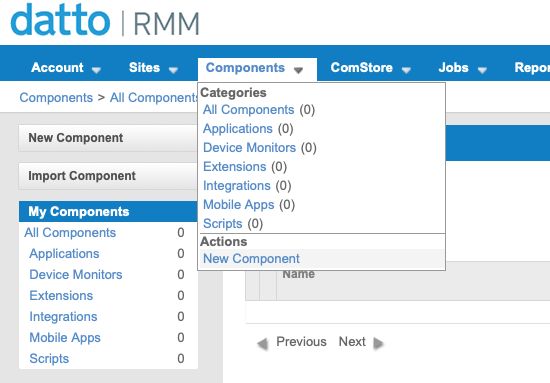Open Components breadcrumb link
550x383 pixels.
56,98
